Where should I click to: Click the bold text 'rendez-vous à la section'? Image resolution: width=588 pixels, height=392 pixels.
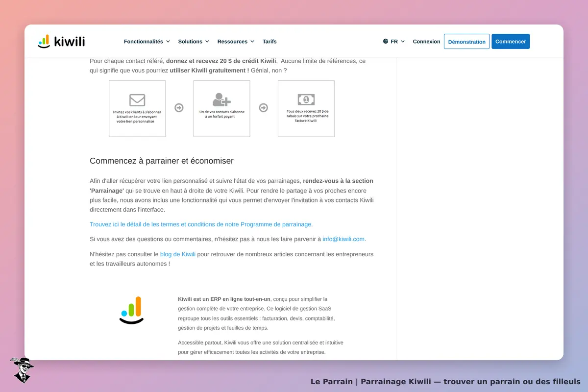[338, 181]
